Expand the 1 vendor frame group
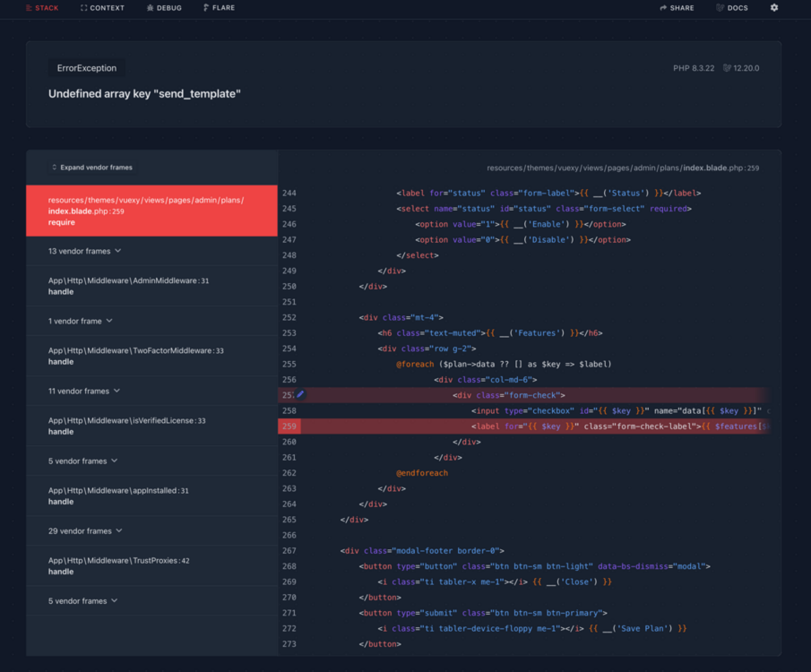This screenshot has height=672, width=811. click(151, 321)
